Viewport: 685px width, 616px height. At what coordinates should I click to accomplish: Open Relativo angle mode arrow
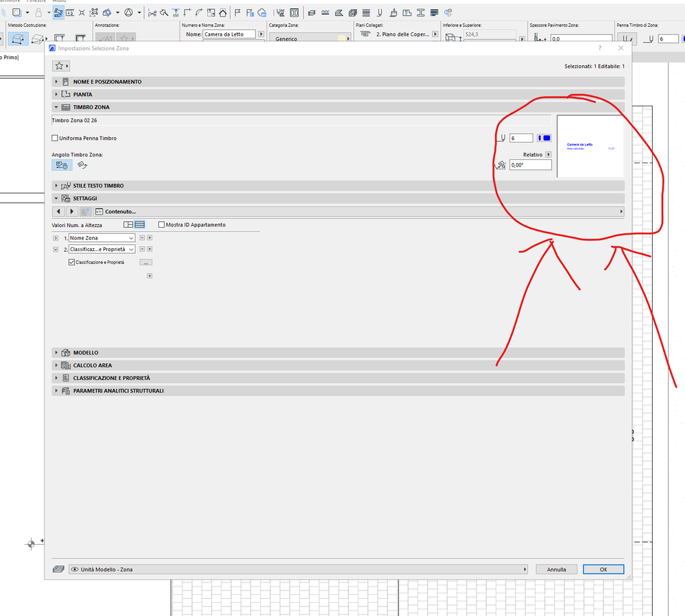coord(549,155)
